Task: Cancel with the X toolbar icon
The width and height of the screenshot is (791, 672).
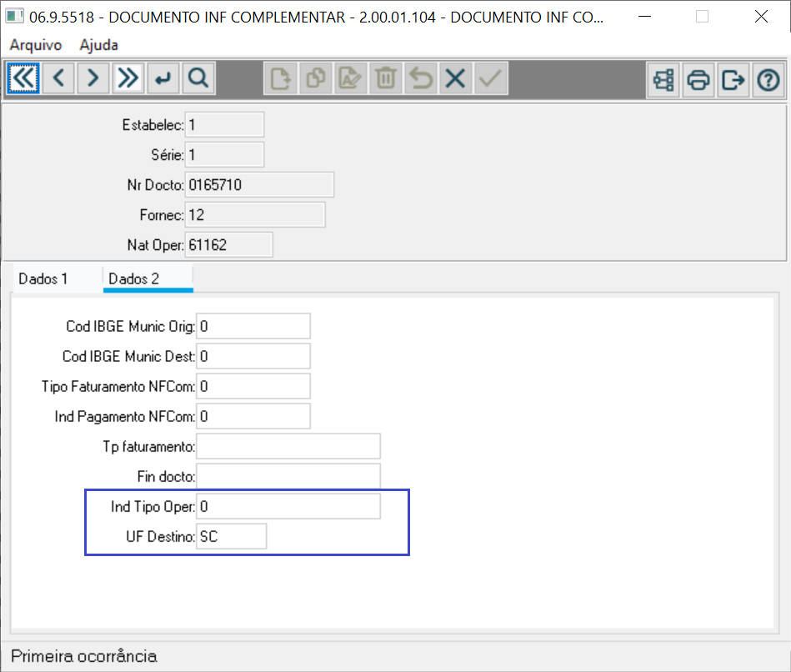Action: [x=456, y=78]
